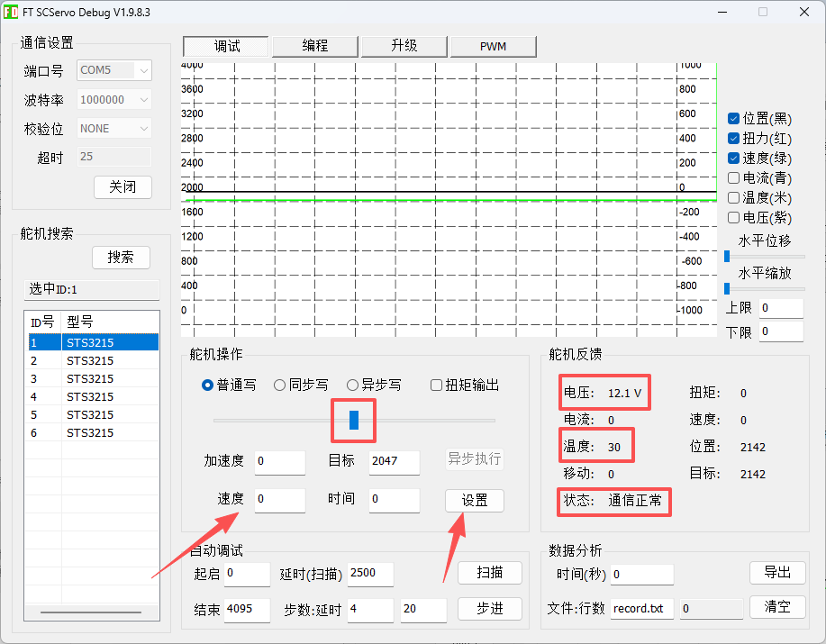Click the blue servo position slider handle

click(354, 421)
